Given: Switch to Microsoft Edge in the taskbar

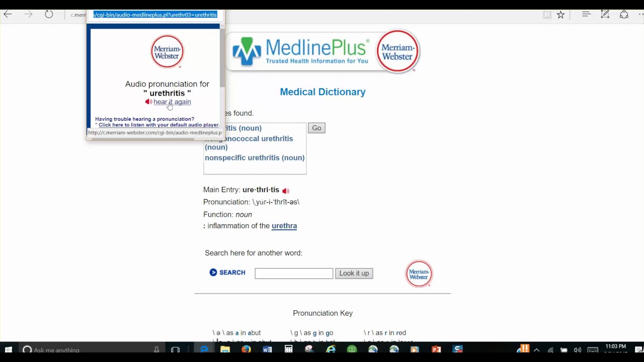Looking at the screenshot, I should [204, 350].
